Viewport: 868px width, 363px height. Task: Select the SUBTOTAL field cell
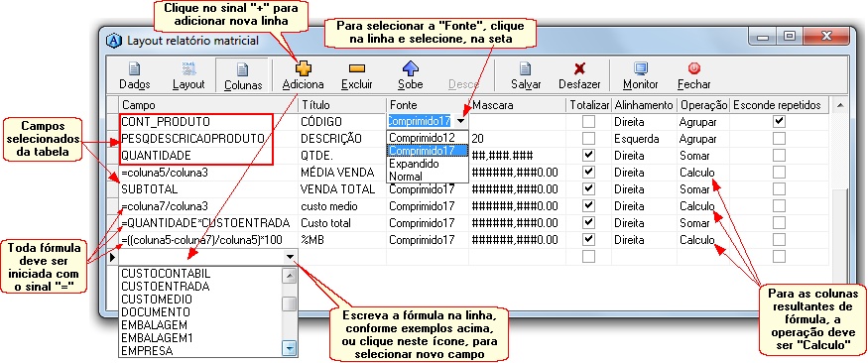(208, 189)
